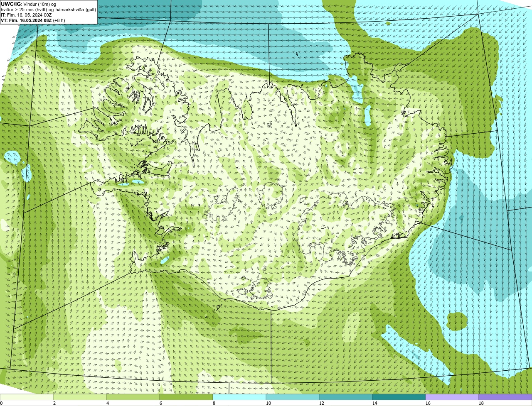Click the 12–14 teal legend swatch
This screenshot has height=406, width=532.
coord(346,397)
